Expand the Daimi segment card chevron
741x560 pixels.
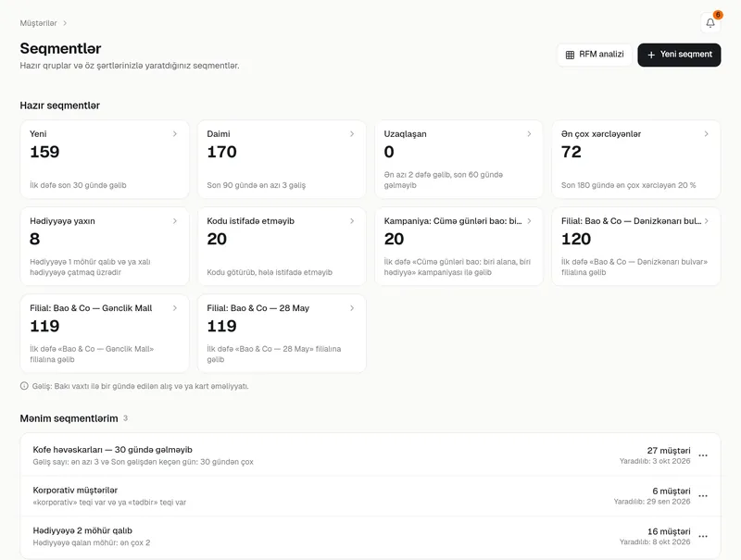point(352,134)
